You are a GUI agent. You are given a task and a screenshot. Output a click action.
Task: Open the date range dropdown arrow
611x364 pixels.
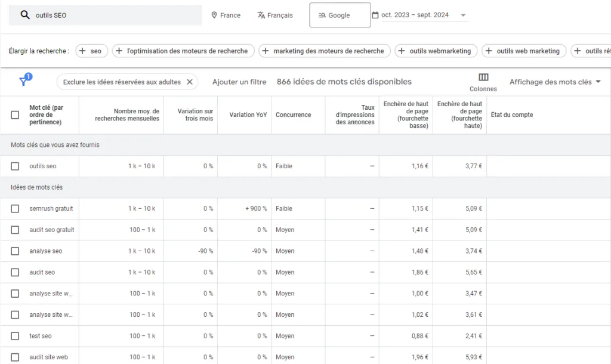[463, 15]
